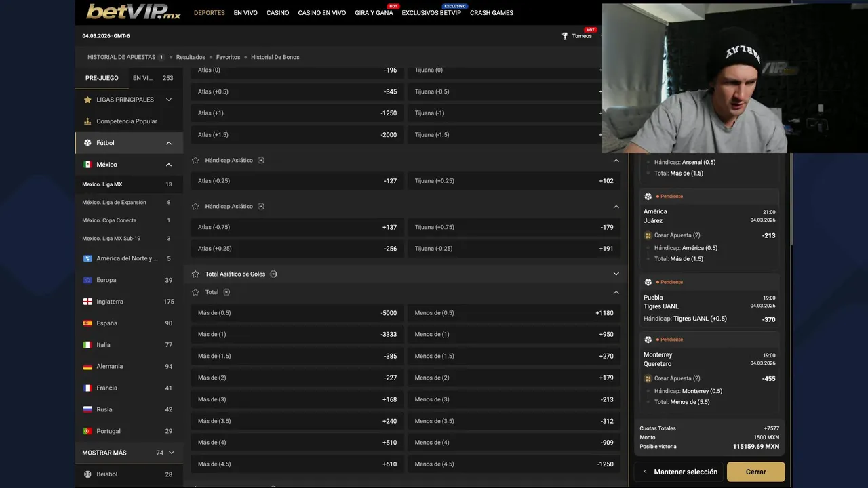Viewport: 868px width, 488px height.
Task: Open Exclusivos BetVIP menu
Action: pos(431,13)
